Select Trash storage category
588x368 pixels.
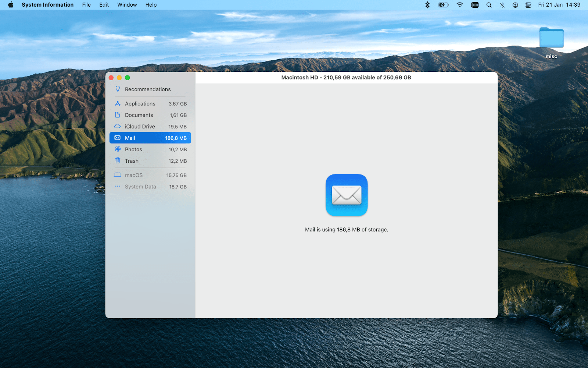point(150,161)
